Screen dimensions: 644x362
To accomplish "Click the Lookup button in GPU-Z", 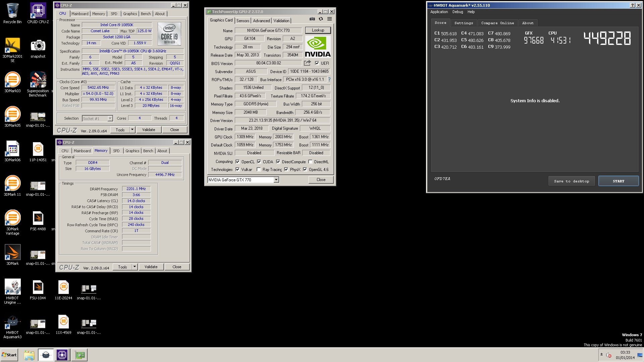I will pyautogui.click(x=318, y=30).
